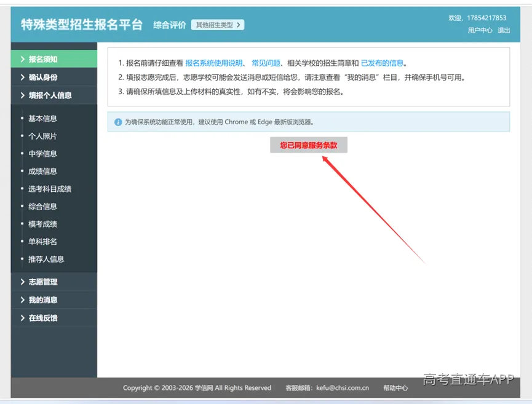Open 成绩信息 sub-item
532x404 pixels.
tap(42, 172)
